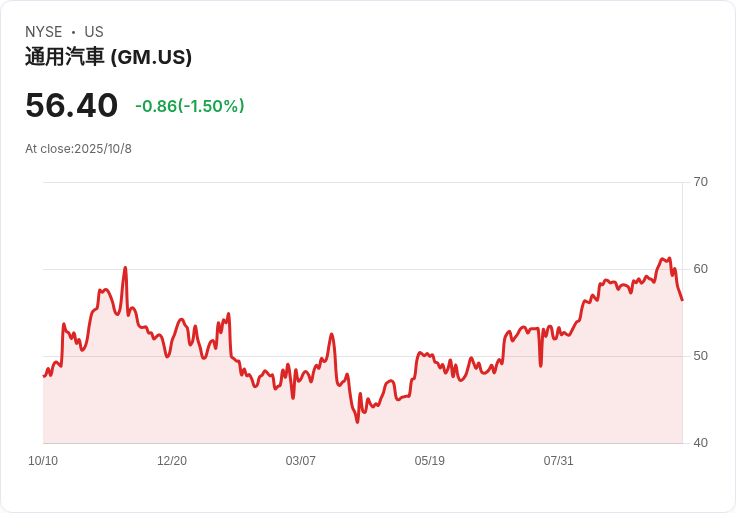
Task: Click the 56.40 current price
Action: pyautogui.click(x=71, y=105)
